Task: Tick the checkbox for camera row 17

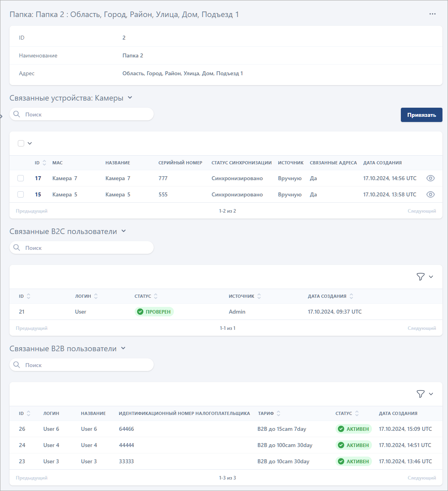Action: (x=21, y=178)
